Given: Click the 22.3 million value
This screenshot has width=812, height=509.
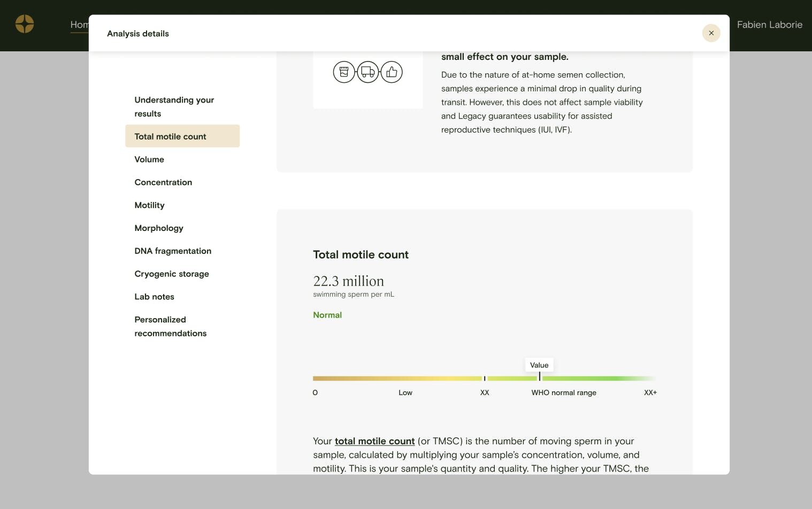Looking at the screenshot, I should click(348, 281).
